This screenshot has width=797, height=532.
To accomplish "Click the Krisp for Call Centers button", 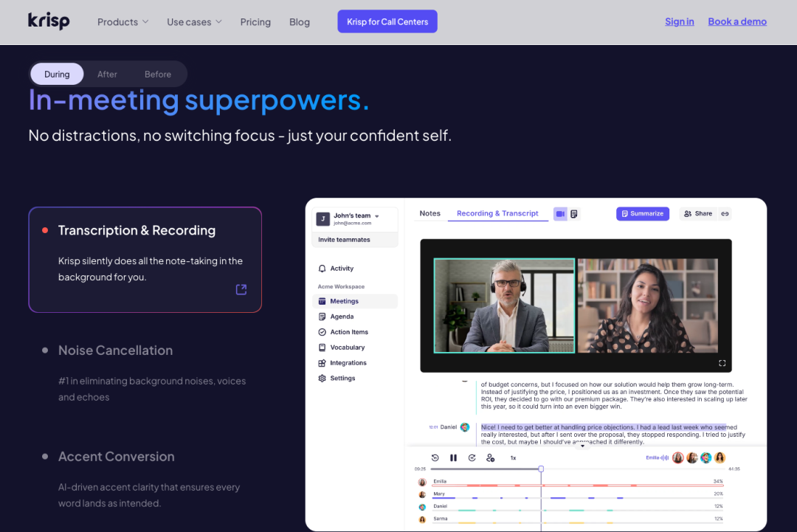I will pyautogui.click(x=387, y=21).
